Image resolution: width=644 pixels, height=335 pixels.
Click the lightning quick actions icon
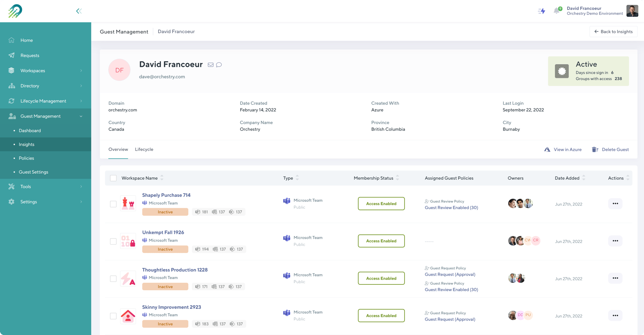coord(541,11)
